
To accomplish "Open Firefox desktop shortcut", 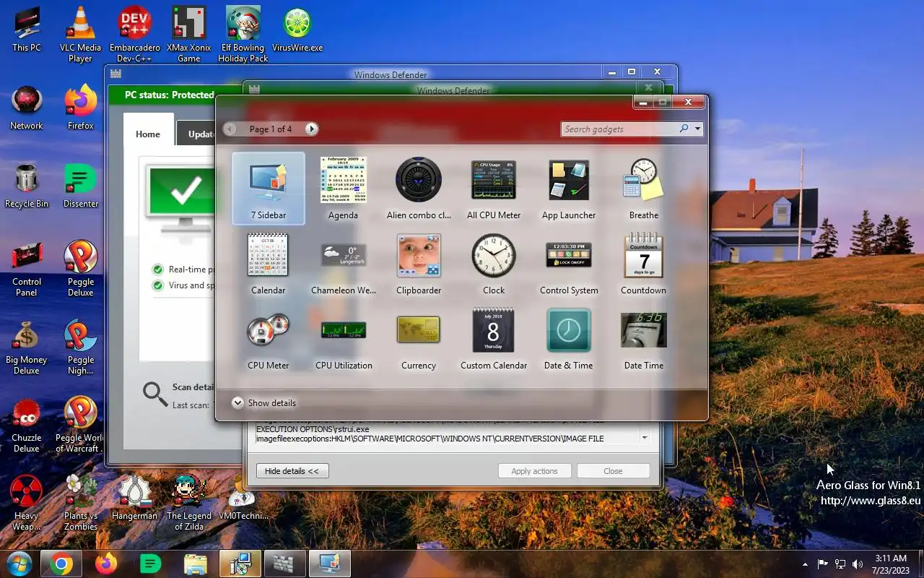I will click(x=81, y=107).
